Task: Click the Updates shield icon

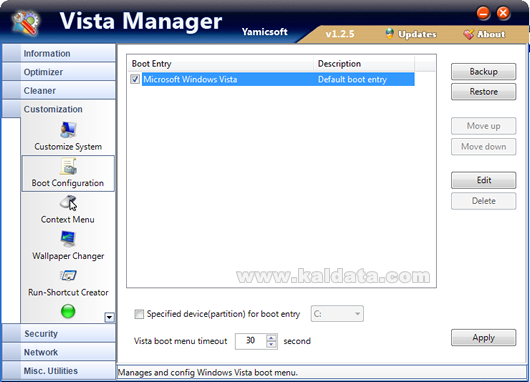Action: click(x=389, y=34)
